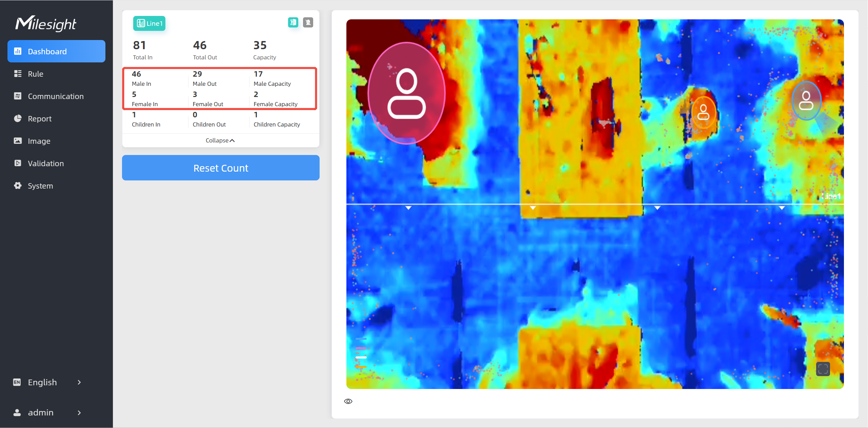
Task: Open the Validation page
Action: coord(46,163)
